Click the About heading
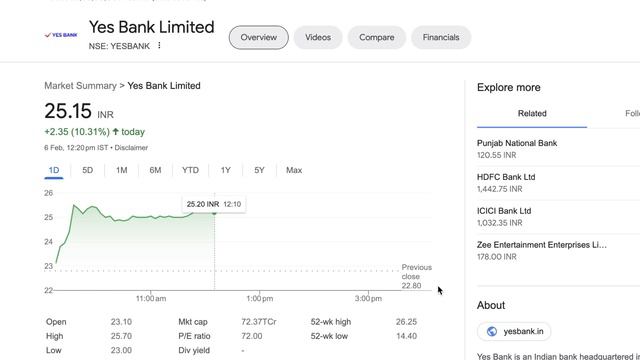Image resolution: width=640 pixels, height=360 pixels. tap(491, 305)
